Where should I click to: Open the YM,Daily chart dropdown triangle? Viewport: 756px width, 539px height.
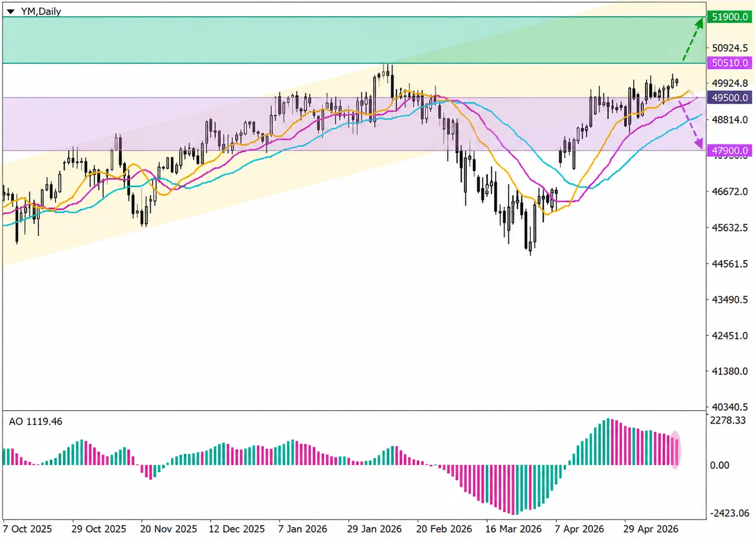pyautogui.click(x=10, y=11)
